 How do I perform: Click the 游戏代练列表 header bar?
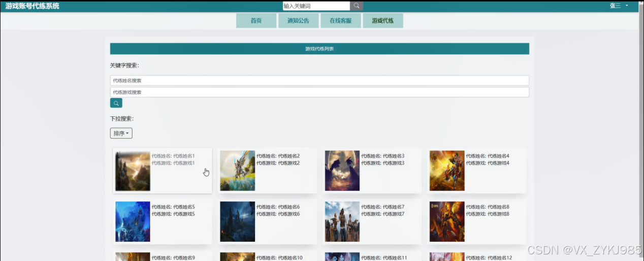click(319, 49)
